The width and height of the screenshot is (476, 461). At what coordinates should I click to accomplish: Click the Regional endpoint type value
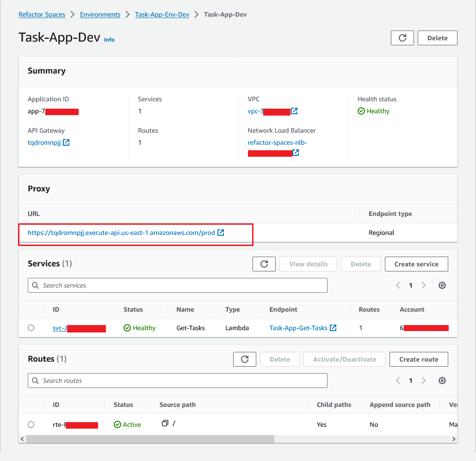click(381, 233)
